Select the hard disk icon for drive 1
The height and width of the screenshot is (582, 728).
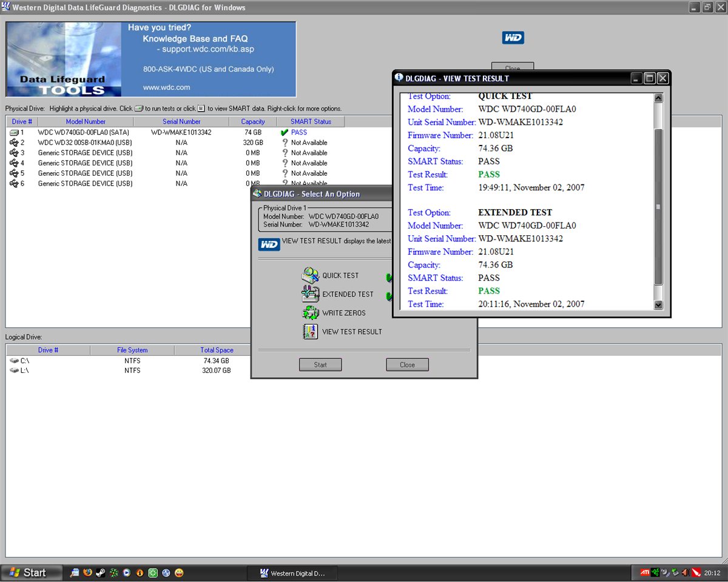point(14,132)
